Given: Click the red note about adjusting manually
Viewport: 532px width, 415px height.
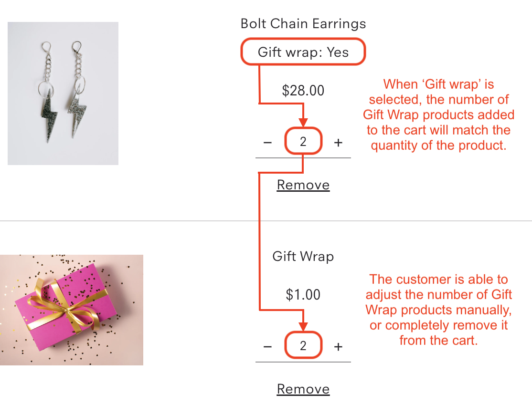Looking at the screenshot, I should (438, 310).
